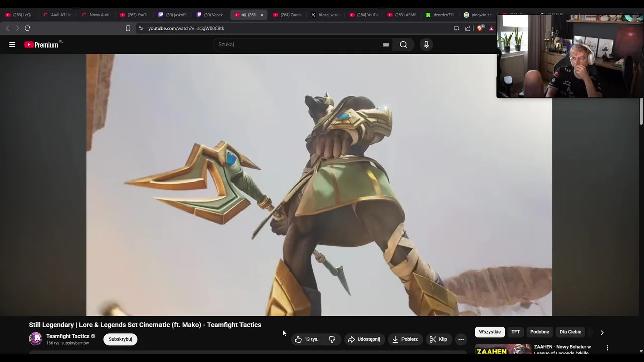This screenshot has width=644, height=362.
Task: Open the cast/picture-in-picture icon in address bar
Action: (456, 28)
